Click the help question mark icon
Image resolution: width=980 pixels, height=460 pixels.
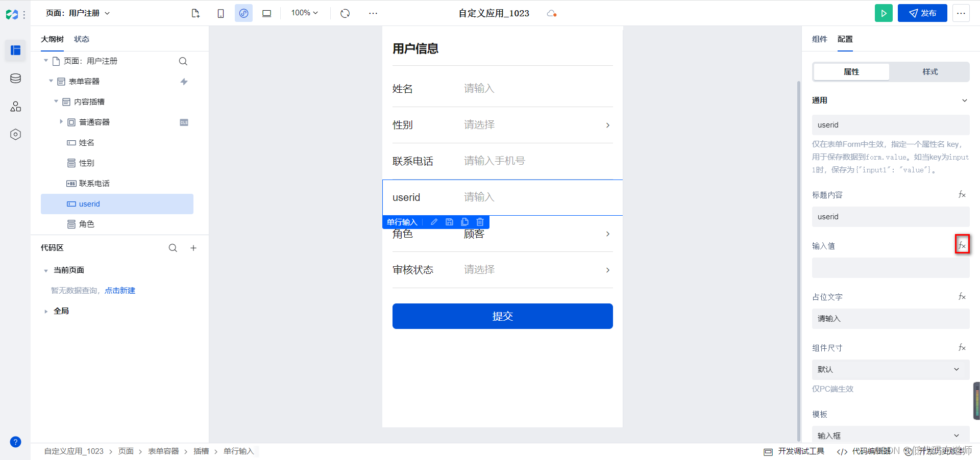point(15,442)
